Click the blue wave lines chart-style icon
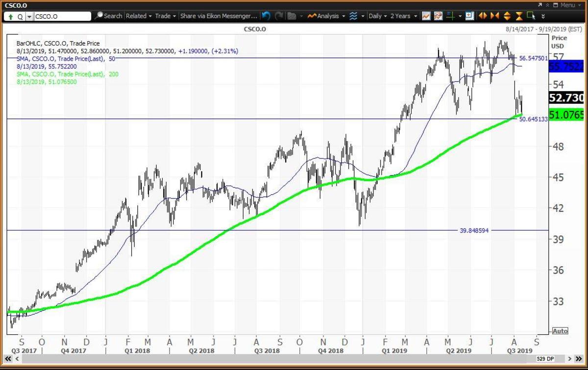 (x=353, y=16)
